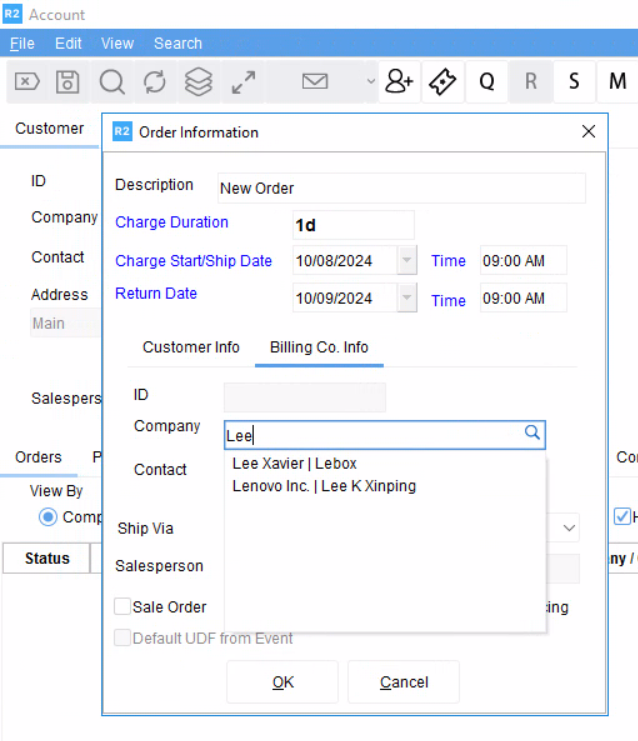The height and width of the screenshot is (741, 638).
Task: Expand the Ship Via dropdown
Action: tap(569, 527)
